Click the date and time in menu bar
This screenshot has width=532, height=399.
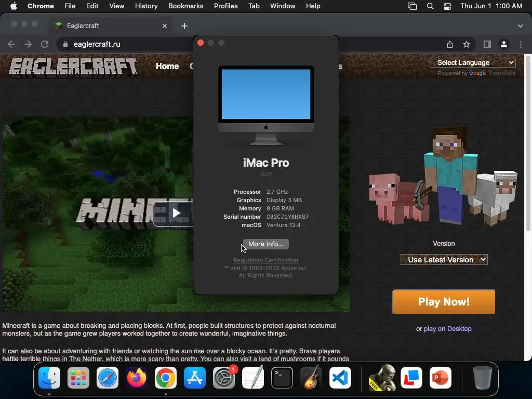(x=491, y=6)
